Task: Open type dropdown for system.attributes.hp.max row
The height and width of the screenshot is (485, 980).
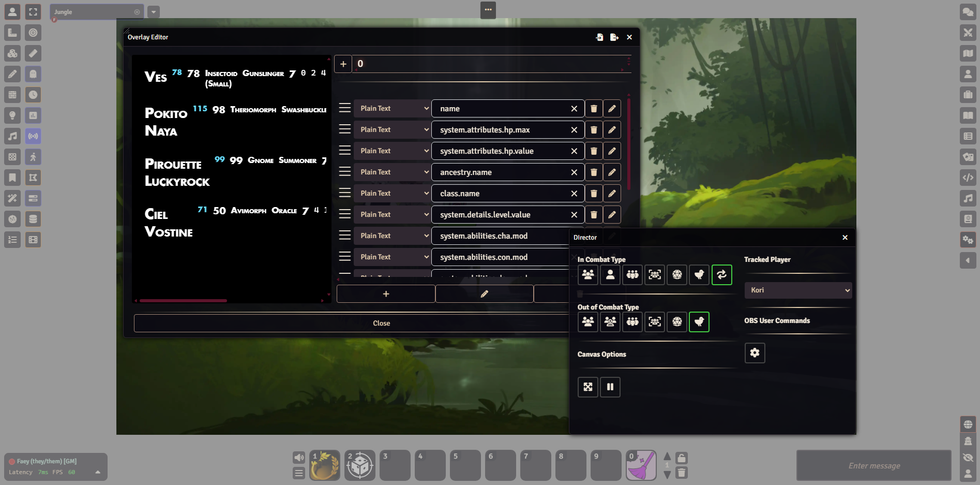Action: coord(393,130)
